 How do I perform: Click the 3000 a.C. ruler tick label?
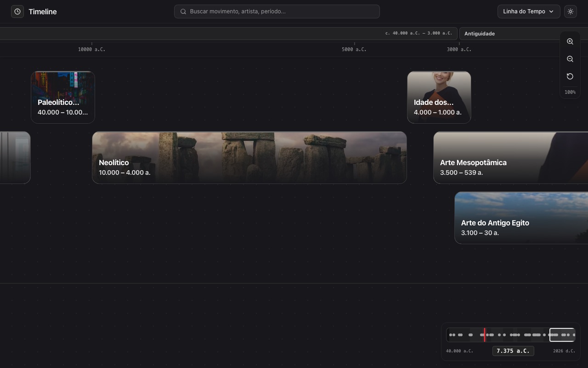tap(459, 49)
